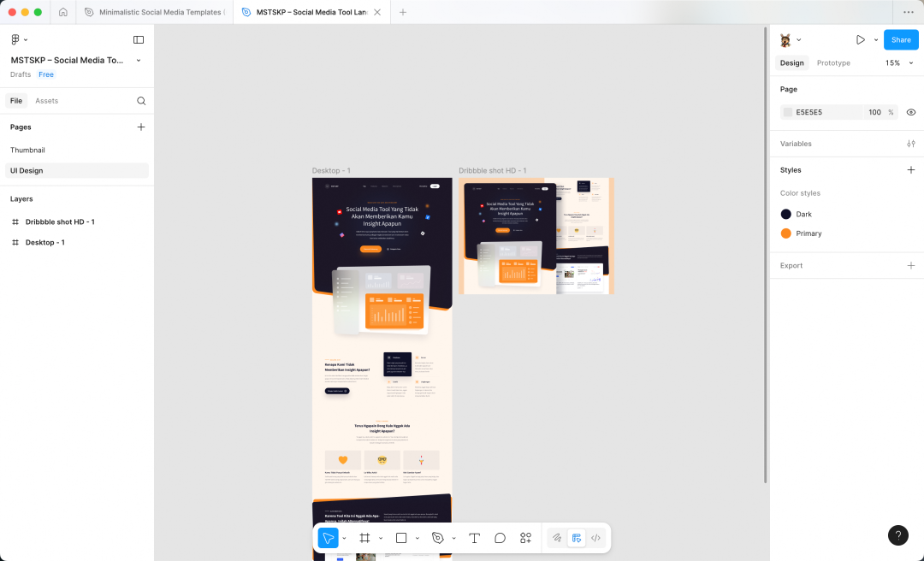924x561 pixels.
Task: Open the avatar multiplayer dropdown
Action: point(798,39)
